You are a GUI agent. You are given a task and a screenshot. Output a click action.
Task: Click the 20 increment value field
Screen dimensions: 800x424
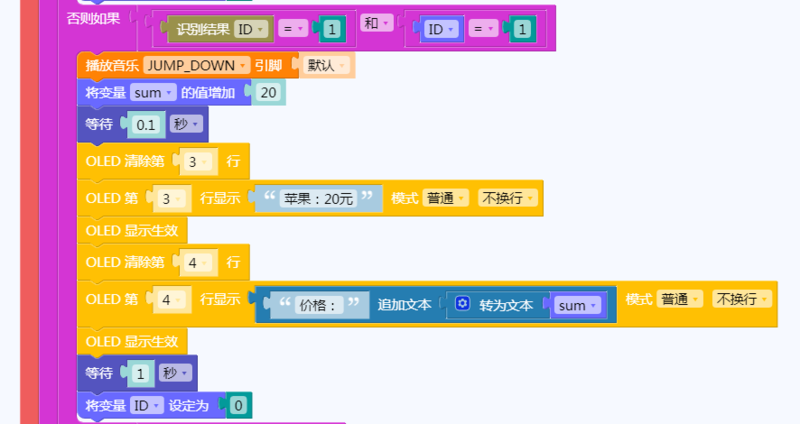[x=268, y=93]
